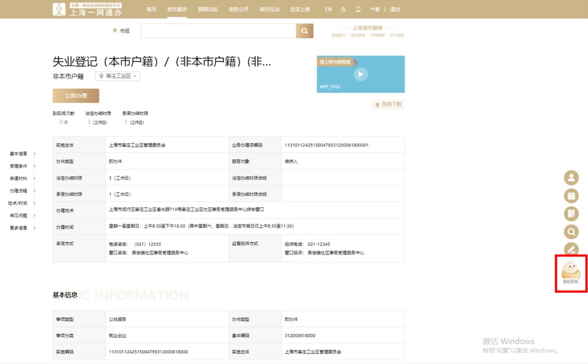
Task: Go to 政务公开 in top navigation
Action: [238, 9]
